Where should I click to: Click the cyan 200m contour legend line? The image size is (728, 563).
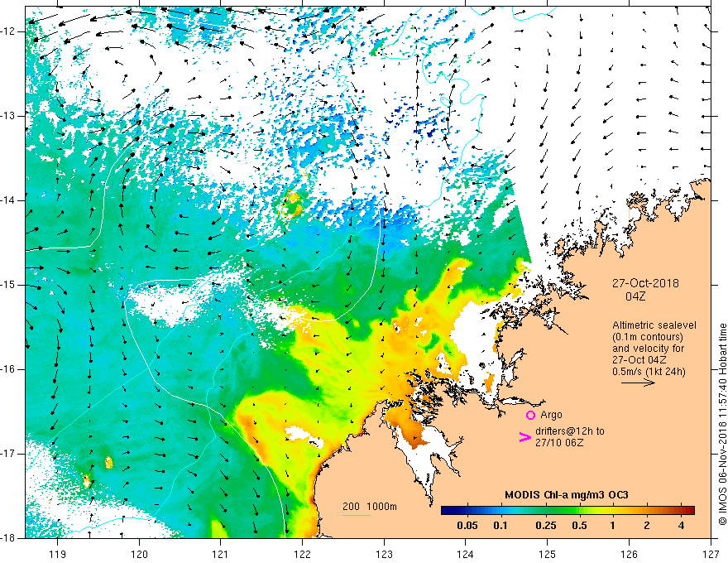point(356,515)
